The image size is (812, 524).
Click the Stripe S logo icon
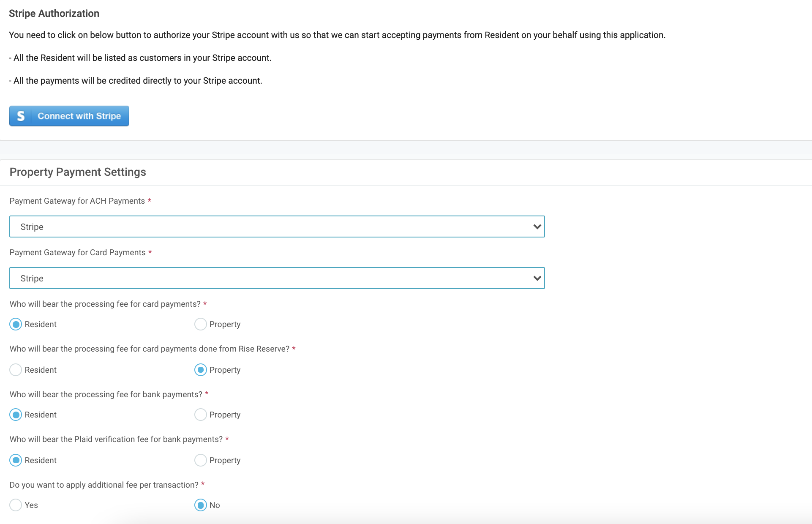pos(20,116)
